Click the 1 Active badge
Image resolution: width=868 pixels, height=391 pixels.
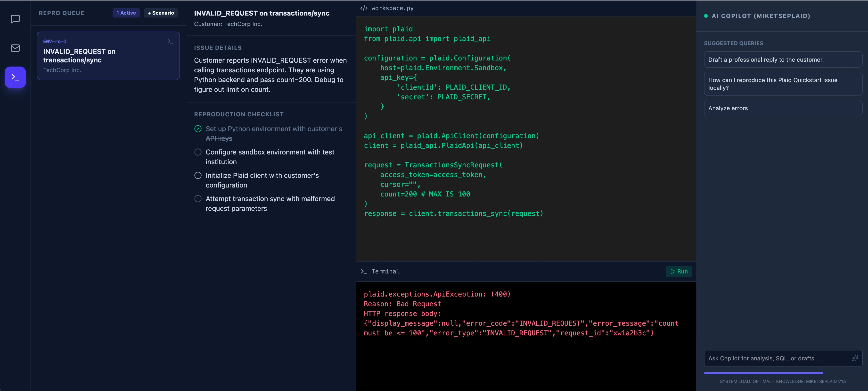pyautogui.click(x=126, y=13)
